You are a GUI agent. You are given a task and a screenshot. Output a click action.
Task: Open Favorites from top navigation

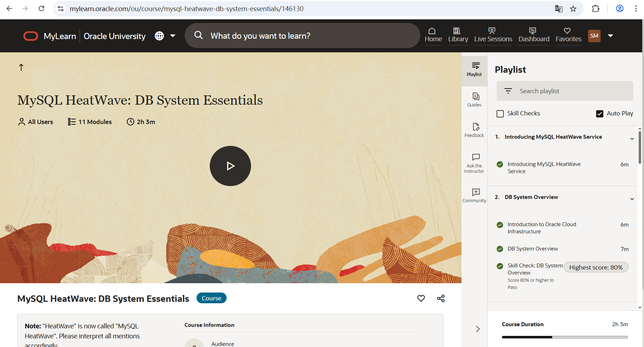[x=568, y=35]
